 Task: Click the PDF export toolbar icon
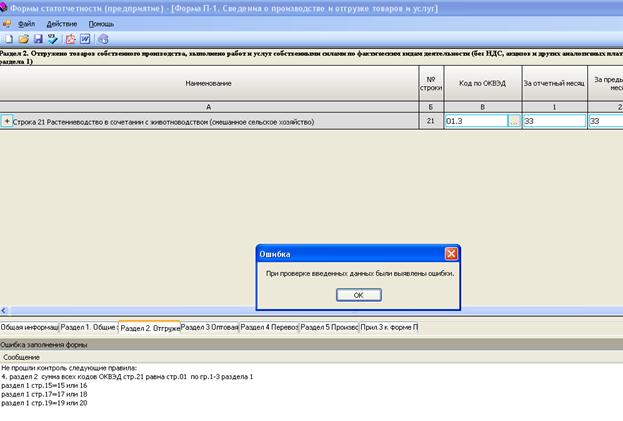[70, 39]
